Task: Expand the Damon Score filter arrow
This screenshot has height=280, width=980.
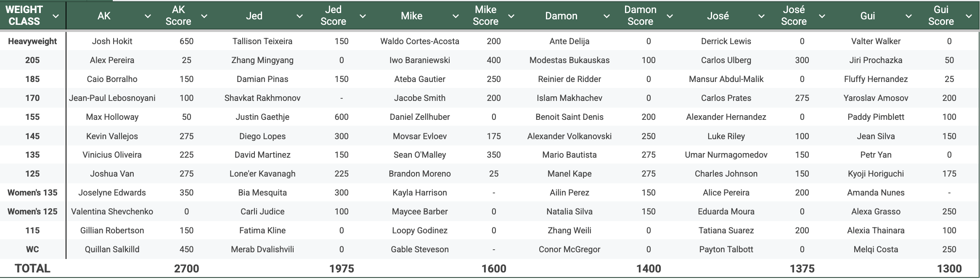Action: click(x=670, y=16)
